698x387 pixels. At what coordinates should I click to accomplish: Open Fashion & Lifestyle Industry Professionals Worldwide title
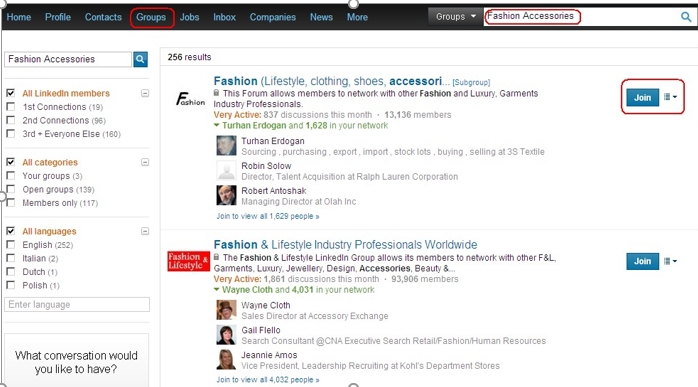(x=345, y=244)
